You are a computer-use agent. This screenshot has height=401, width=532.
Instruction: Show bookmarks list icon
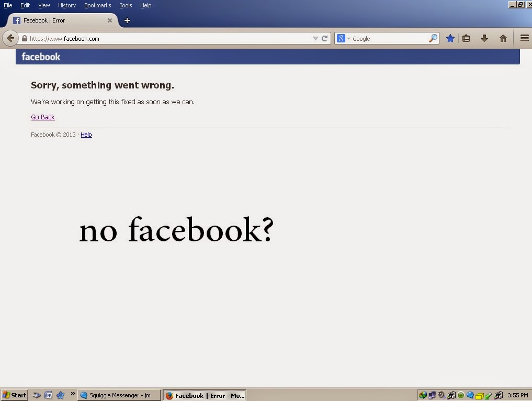click(x=466, y=38)
